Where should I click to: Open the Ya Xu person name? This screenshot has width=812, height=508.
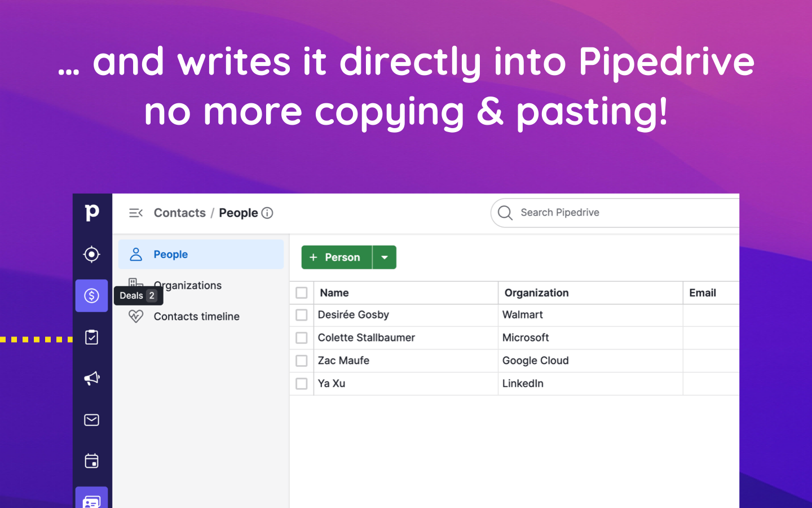[332, 384]
